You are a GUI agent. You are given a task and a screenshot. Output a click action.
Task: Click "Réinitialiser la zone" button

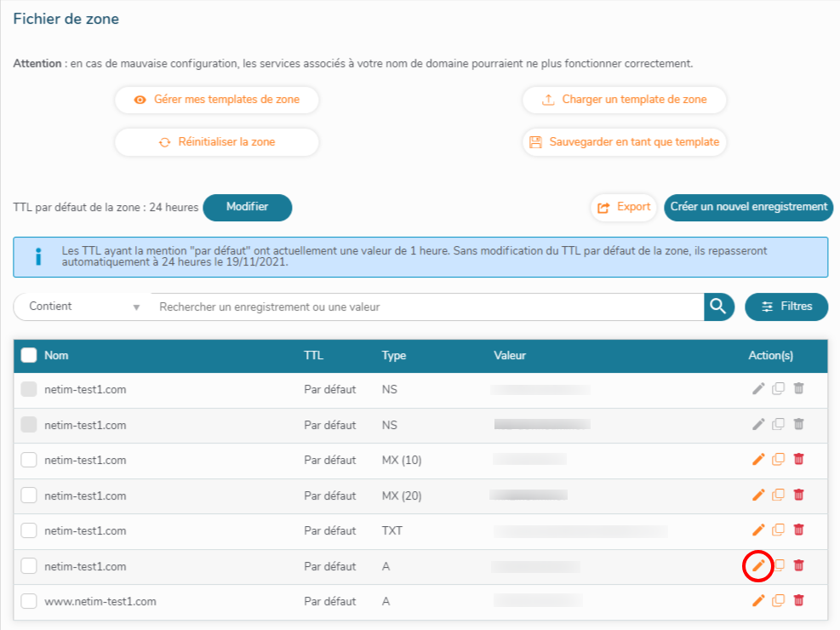pyautogui.click(x=217, y=142)
